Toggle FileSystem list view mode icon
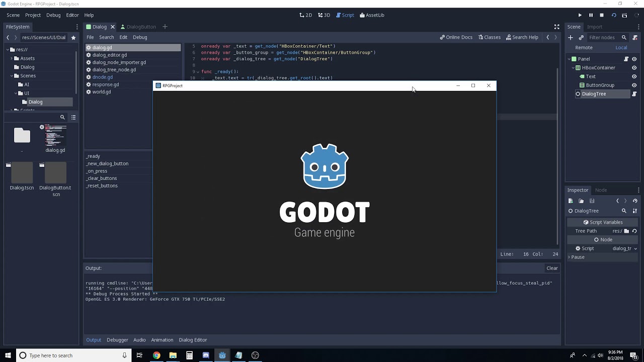Screen dimensions: 644x362 (x=73, y=117)
